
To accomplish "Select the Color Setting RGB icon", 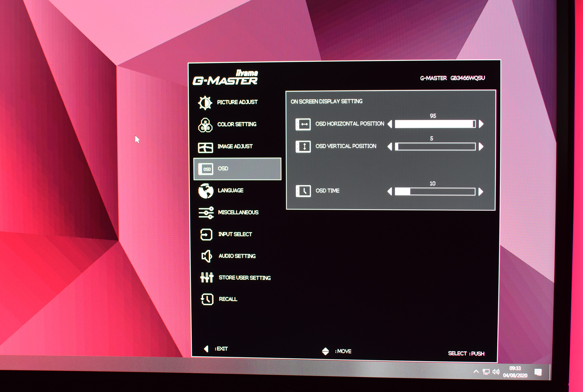I will [x=205, y=125].
